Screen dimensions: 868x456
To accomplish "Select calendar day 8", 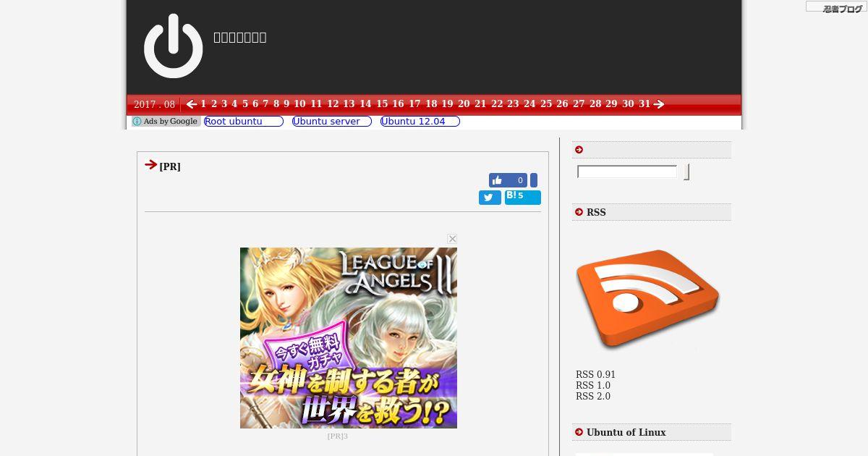I will point(276,104).
